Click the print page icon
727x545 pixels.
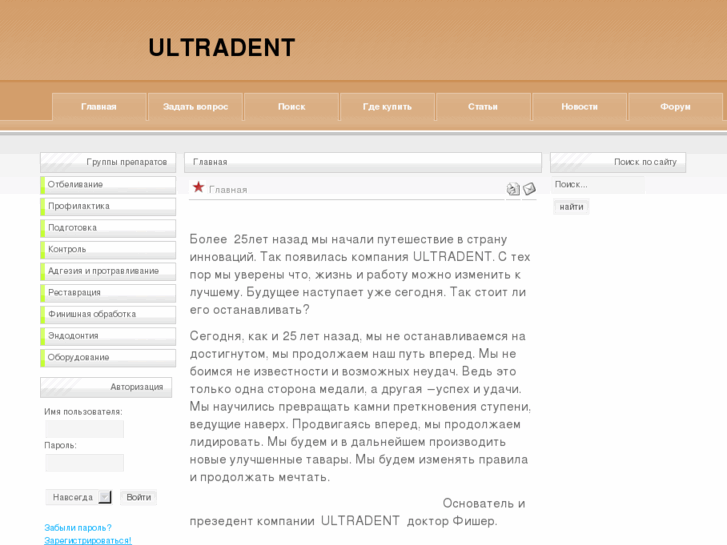(x=513, y=189)
